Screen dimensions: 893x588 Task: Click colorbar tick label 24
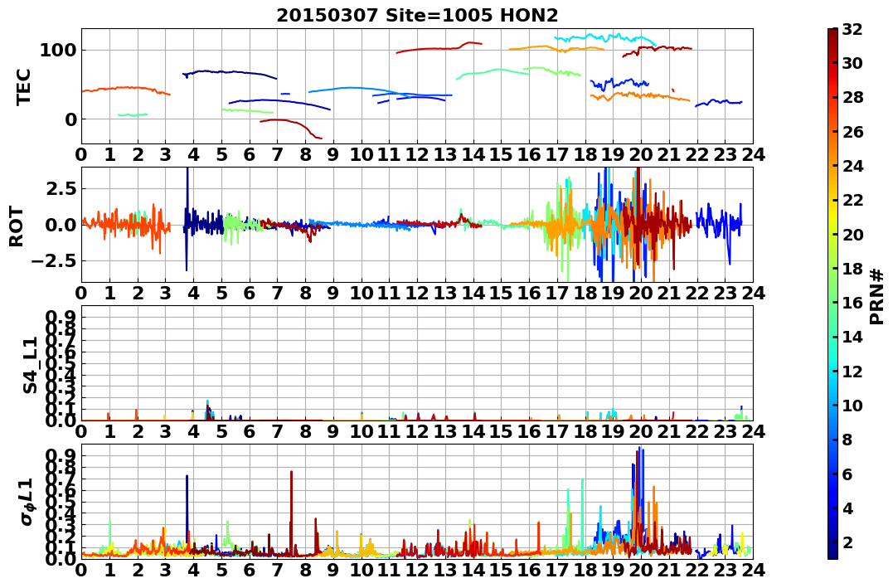coord(852,166)
